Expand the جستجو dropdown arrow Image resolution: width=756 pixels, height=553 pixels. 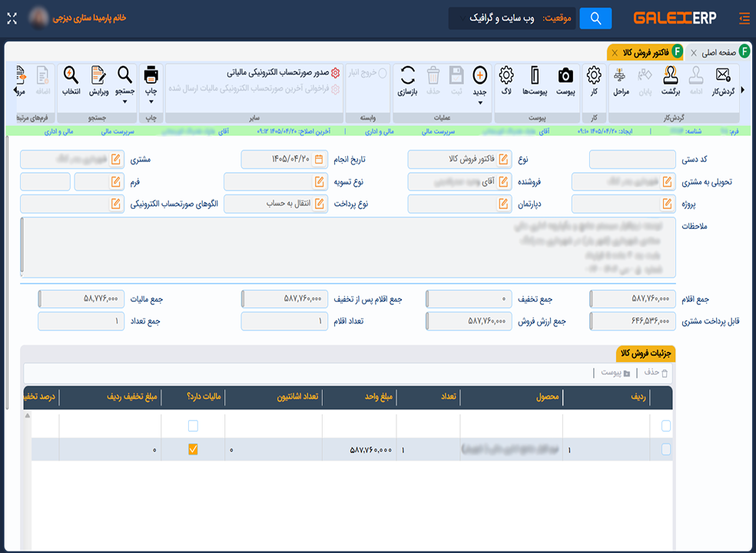(125, 101)
